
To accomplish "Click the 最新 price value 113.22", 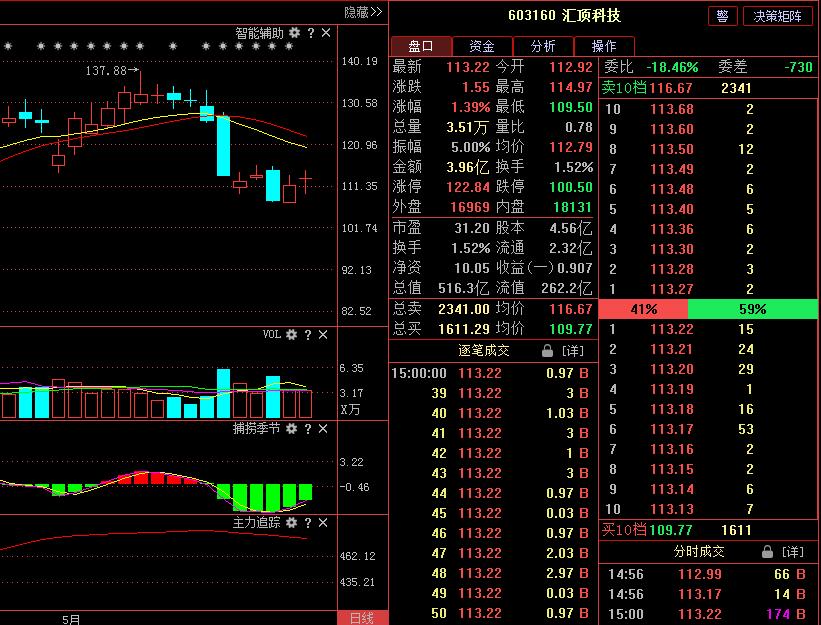I will [x=468, y=67].
